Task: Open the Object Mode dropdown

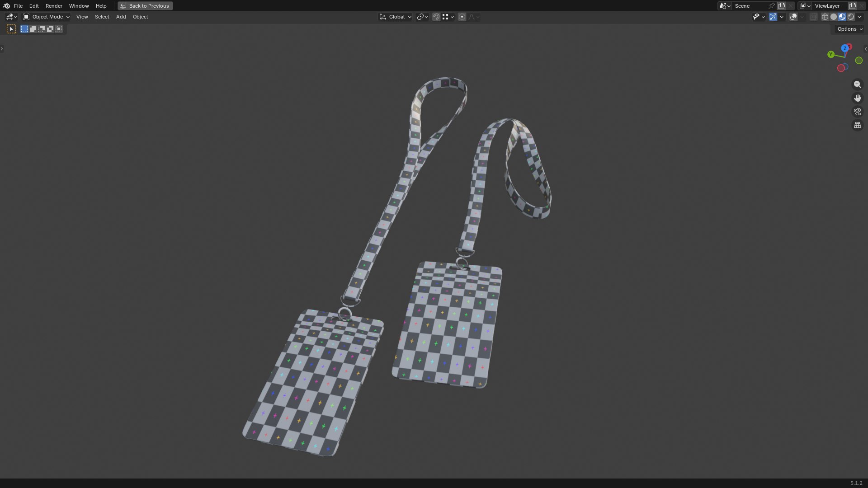Action: 46,17
